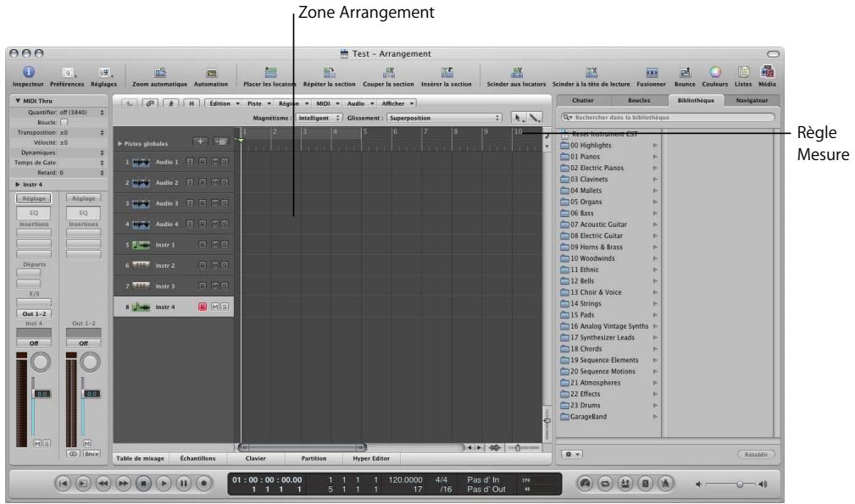This screenshot has height=504, width=855.
Task: Switch to the Chutier tab
Action: [x=583, y=100]
